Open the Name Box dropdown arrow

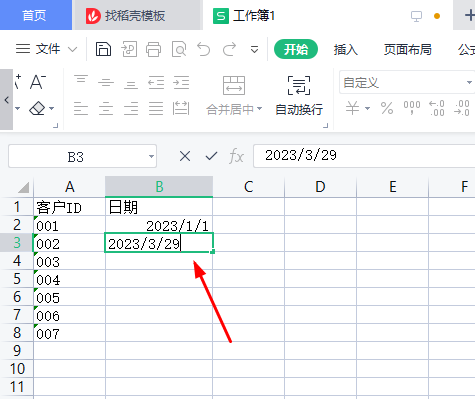tap(151, 156)
